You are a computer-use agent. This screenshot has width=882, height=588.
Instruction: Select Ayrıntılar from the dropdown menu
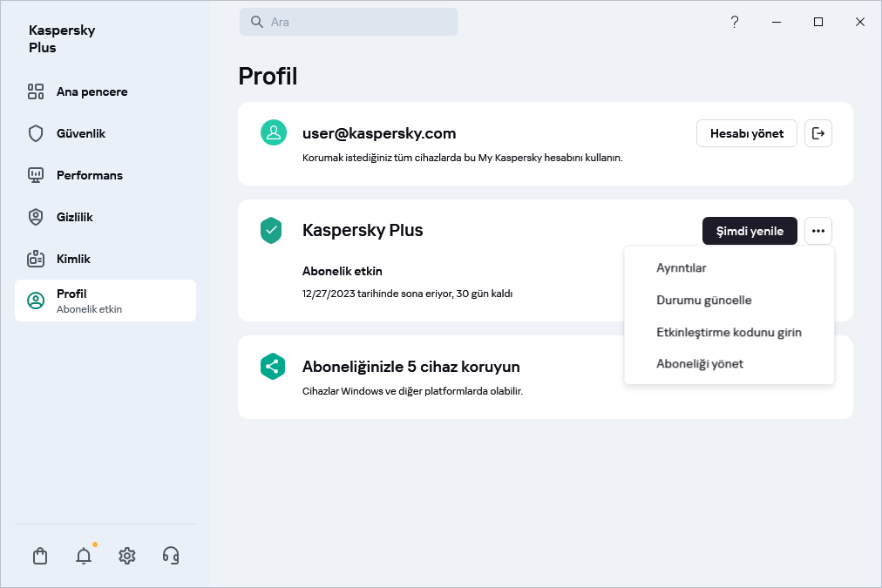point(681,268)
